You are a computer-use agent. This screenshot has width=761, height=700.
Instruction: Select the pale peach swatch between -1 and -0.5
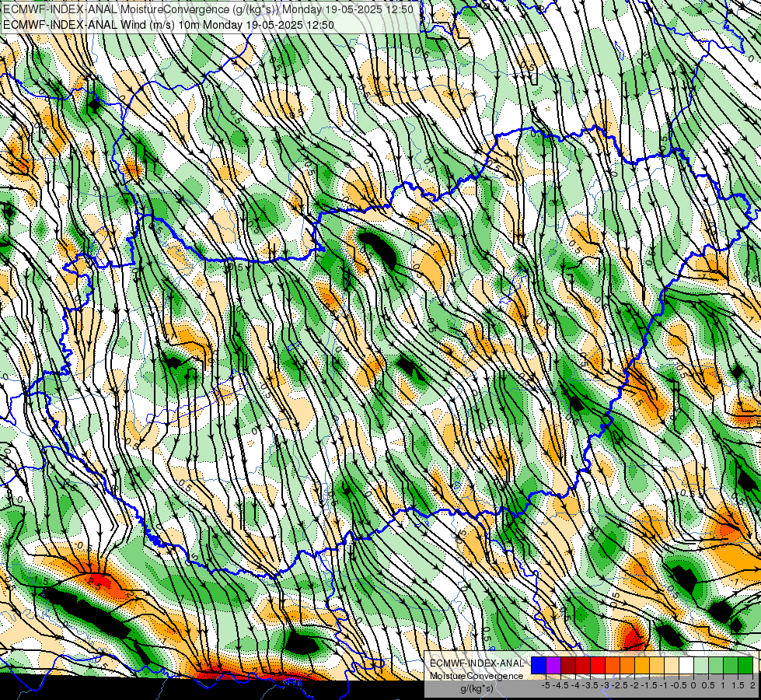point(672,665)
